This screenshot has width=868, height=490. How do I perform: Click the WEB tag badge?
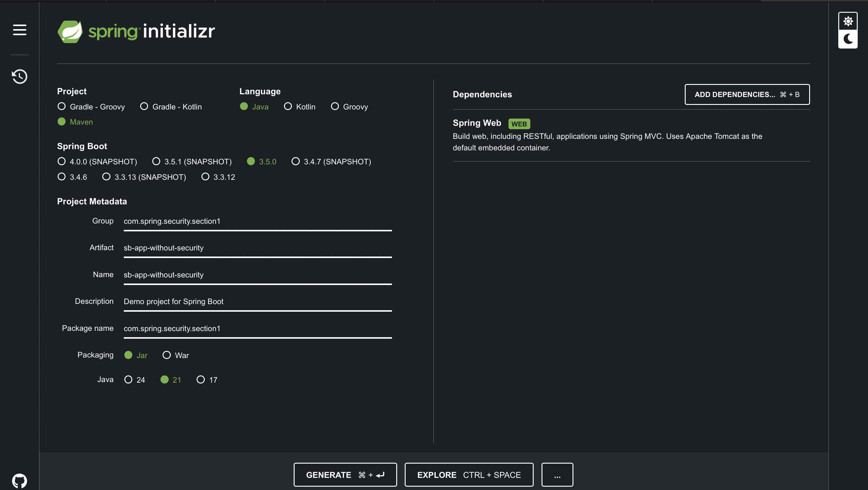[519, 124]
